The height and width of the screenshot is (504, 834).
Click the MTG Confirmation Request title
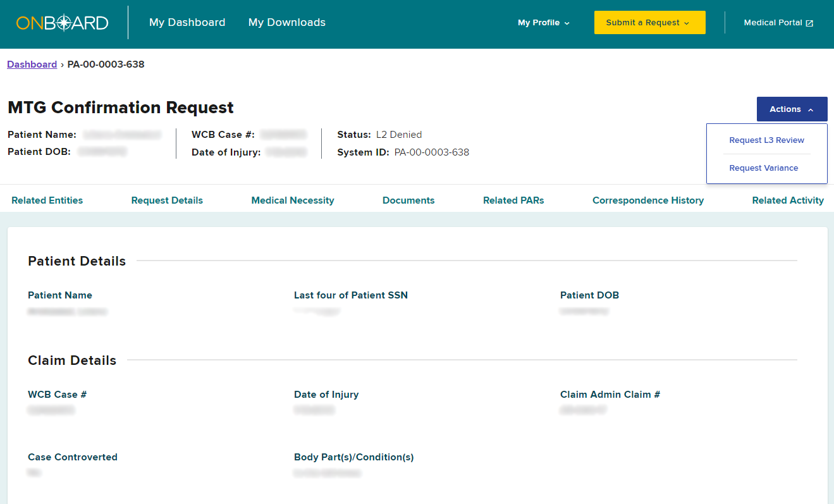[x=121, y=108]
